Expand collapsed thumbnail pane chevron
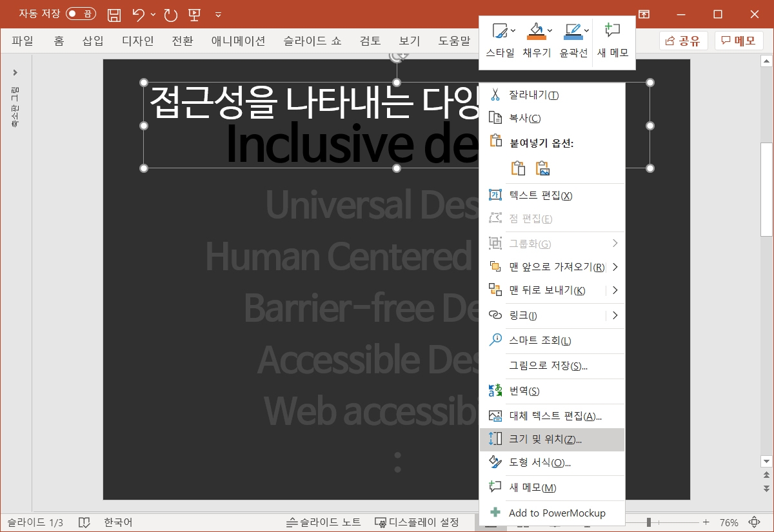Image resolution: width=774 pixels, height=532 pixels. point(15,72)
